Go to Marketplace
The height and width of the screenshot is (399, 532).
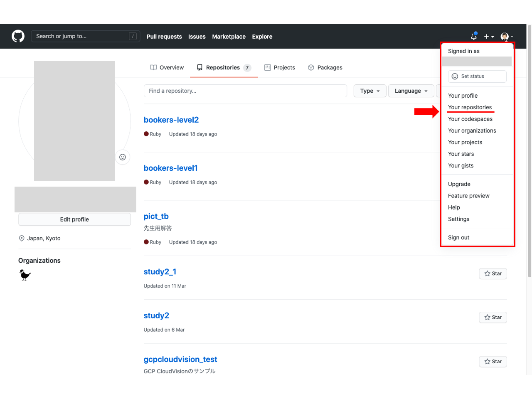pyautogui.click(x=229, y=37)
